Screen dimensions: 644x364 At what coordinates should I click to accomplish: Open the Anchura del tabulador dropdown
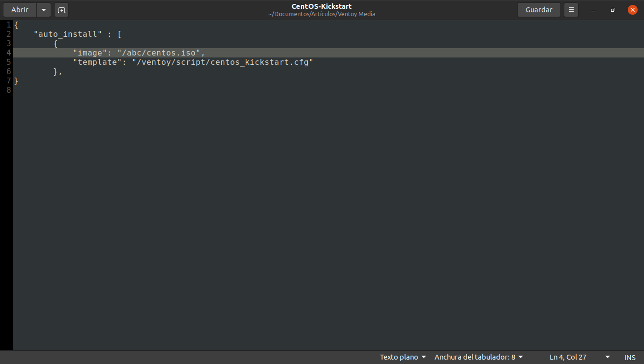click(x=479, y=357)
